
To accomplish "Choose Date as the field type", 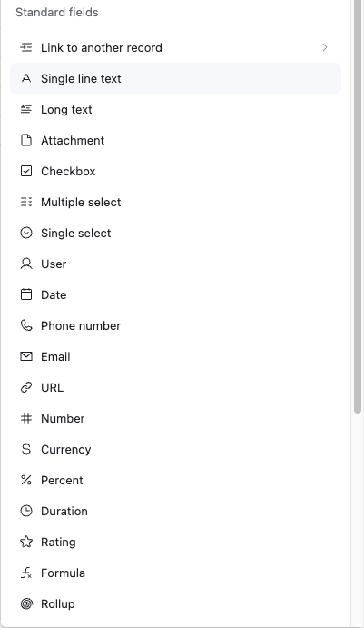I will point(175,294).
